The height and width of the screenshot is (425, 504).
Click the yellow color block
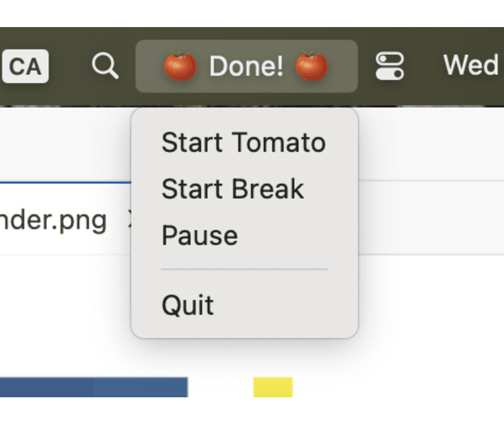(x=273, y=387)
